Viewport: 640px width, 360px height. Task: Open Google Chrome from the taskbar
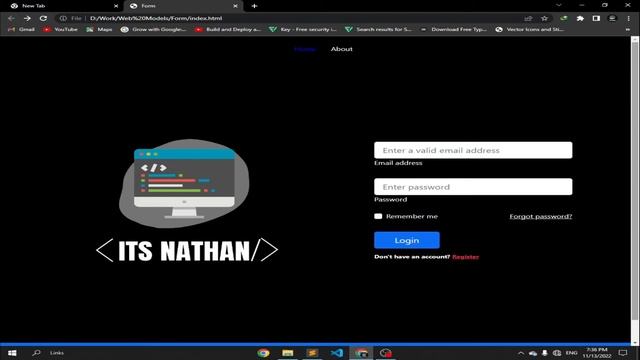(x=263, y=353)
